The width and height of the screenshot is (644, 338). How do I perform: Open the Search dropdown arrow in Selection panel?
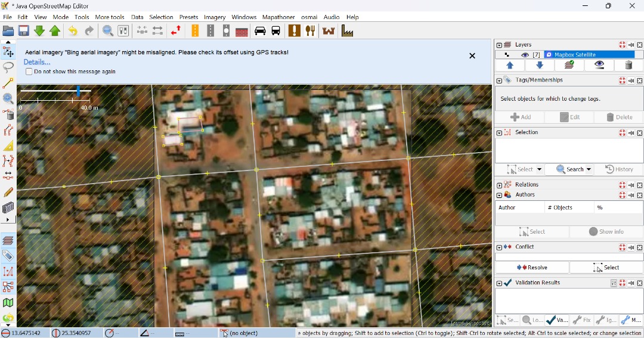(589, 169)
